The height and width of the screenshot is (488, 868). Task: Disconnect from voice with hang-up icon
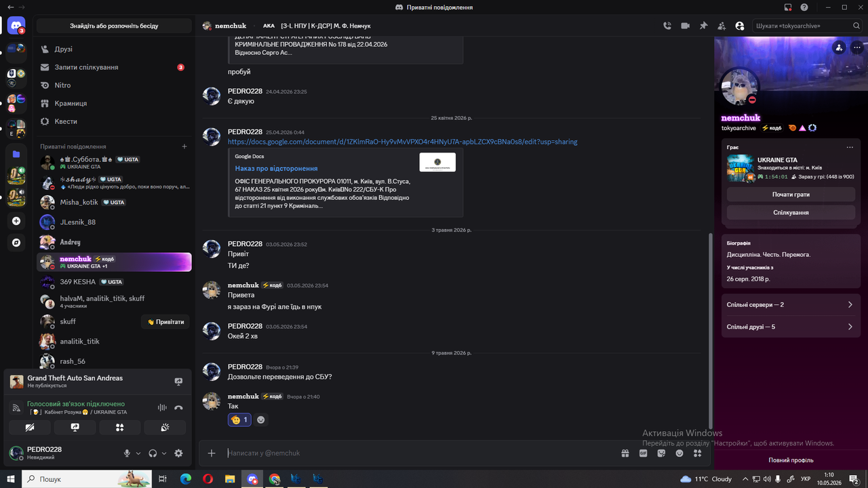(x=178, y=407)
